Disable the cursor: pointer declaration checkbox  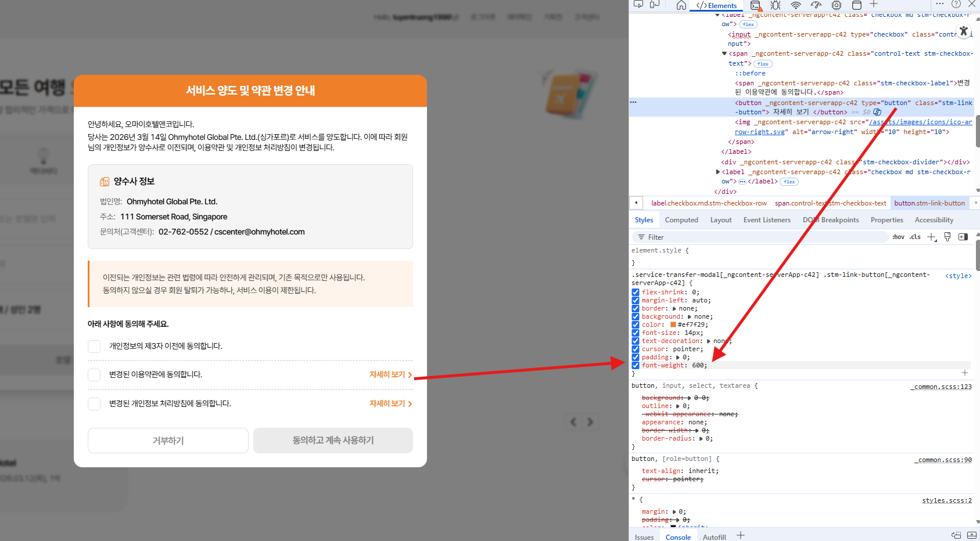pyautogui.click(x=636, y=349)
